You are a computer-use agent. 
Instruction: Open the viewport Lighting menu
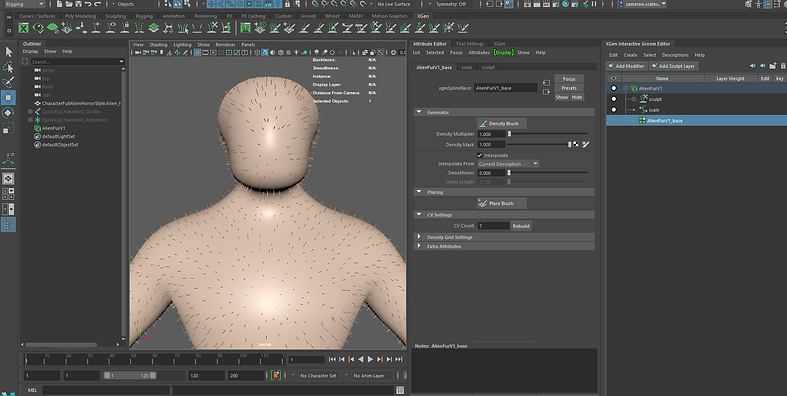pyautogui.click(x=182, y=45)
